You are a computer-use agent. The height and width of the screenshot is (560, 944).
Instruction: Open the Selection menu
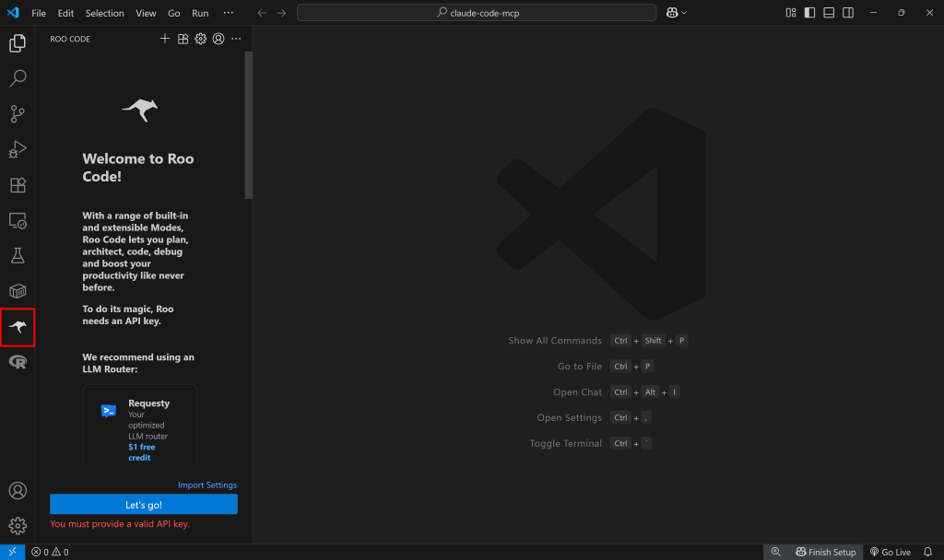(x=104, y=13)
